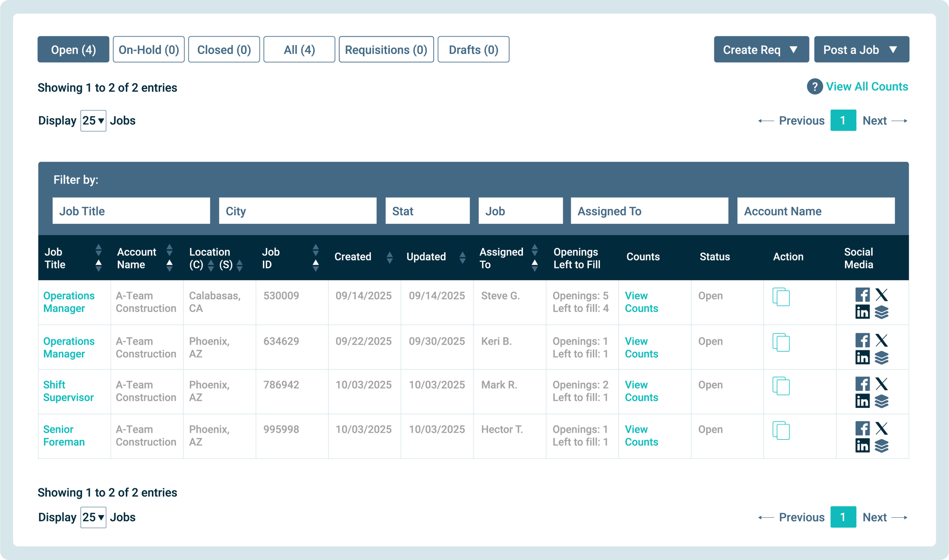
Task: Go to Previous page at bottom
Action: [791, 517]
